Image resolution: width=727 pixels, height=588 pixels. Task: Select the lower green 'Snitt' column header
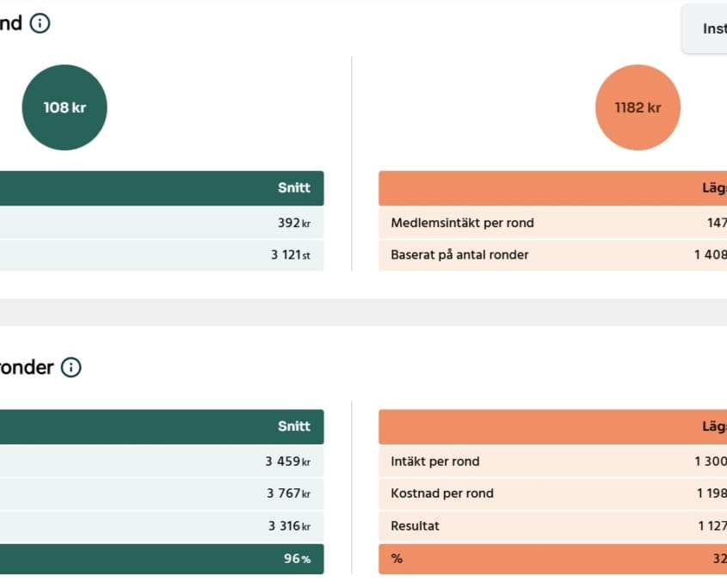[293, 426]
